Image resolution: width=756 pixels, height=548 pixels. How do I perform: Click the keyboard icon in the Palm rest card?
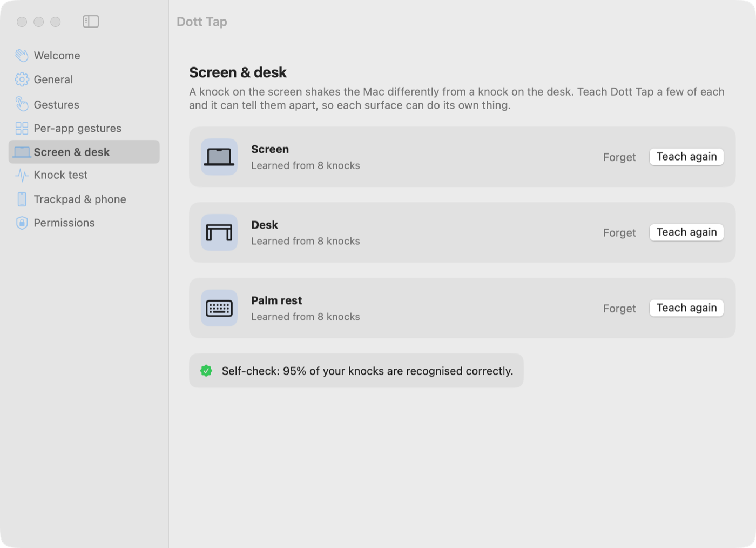(x=219, y=308)
